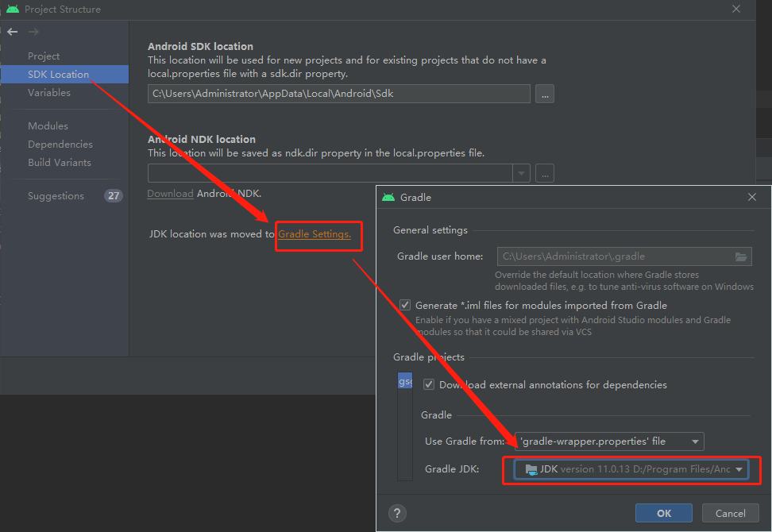This screenshot has height=532, width=772.
Task: Click the 'Android SDK location' heading
Action: coord(200,46)
